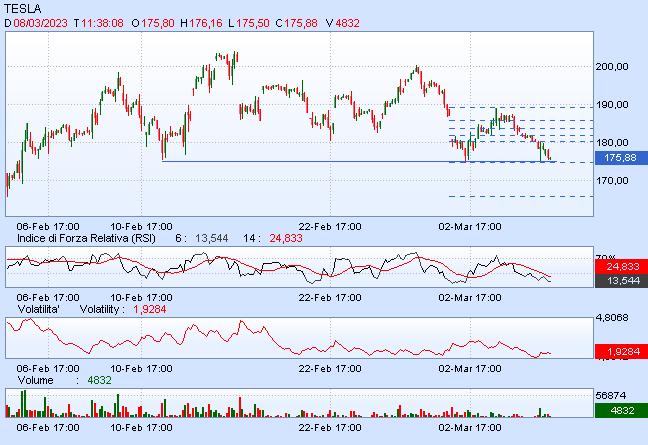Click 10-Feb 17:00 under volume panel
Viewport: 648px width, 445px height.
point(141,428)
